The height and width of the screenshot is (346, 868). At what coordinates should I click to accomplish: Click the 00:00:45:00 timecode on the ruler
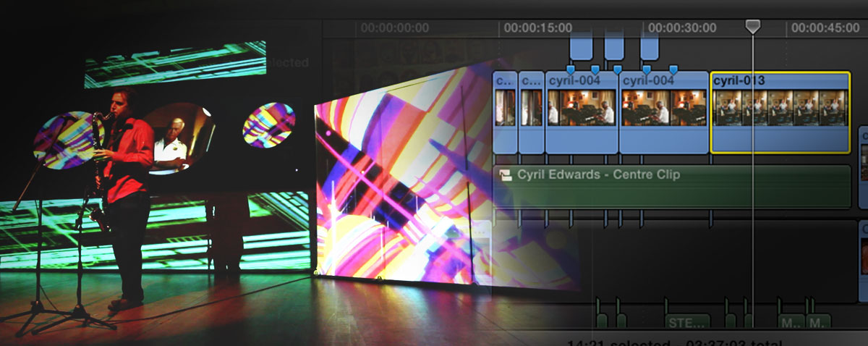click(x=825, y=28)
